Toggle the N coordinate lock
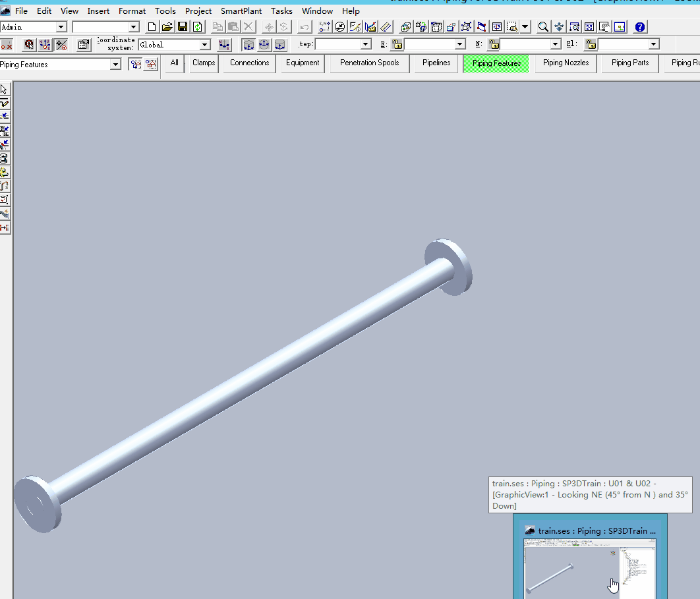Image resolution: width=700 pixels, height=599 pixels. [494, 44]
